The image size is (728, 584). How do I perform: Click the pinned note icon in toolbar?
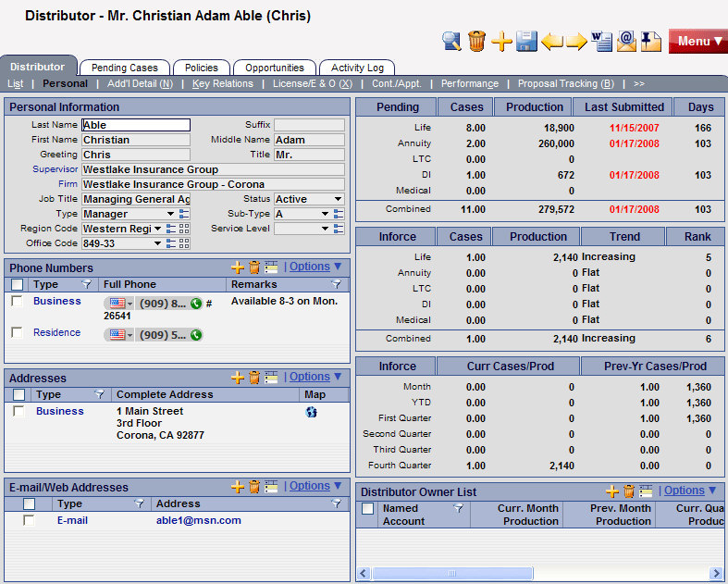tap(651, 41)
